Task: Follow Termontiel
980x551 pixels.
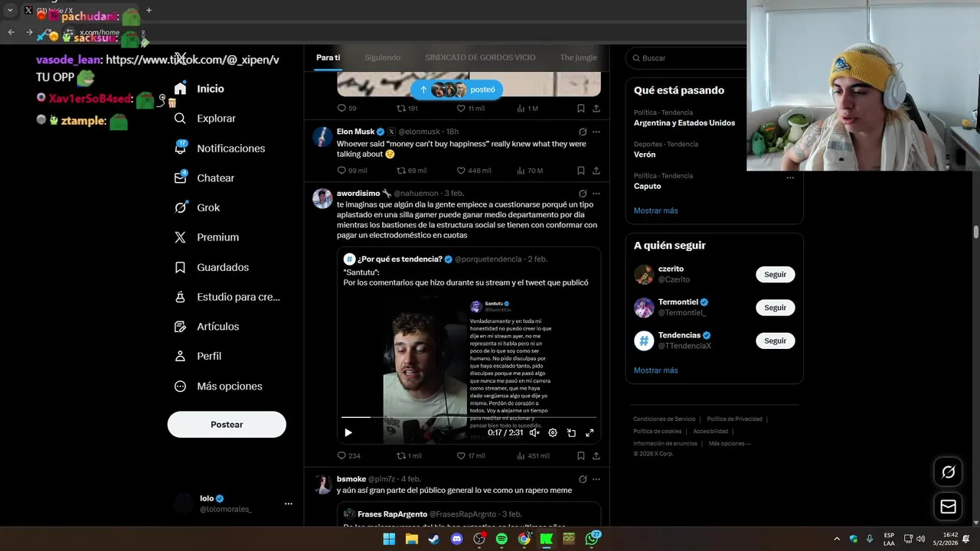Action: pyautogui.click(x=775, y=308)
